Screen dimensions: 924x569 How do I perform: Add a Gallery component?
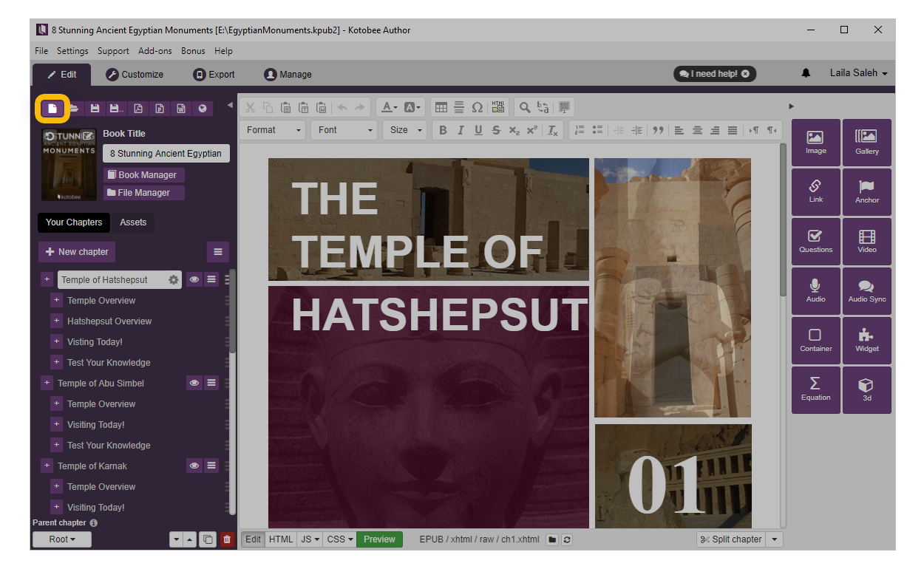[866, 143]
